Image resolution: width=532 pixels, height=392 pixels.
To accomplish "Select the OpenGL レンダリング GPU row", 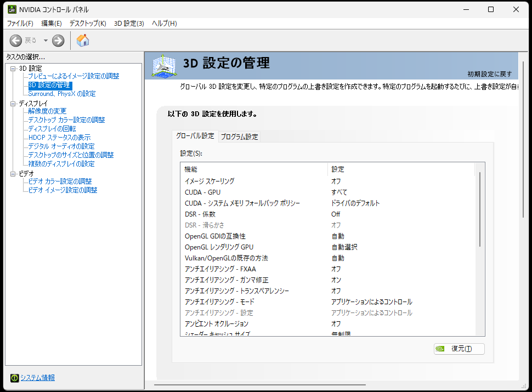I will [327, 247].
